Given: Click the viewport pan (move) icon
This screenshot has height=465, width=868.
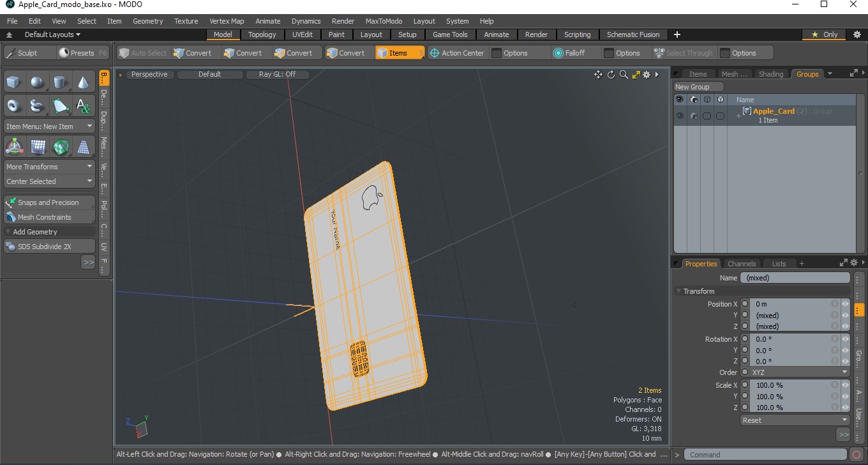Looking at the screenshot, I should [598, 75].
